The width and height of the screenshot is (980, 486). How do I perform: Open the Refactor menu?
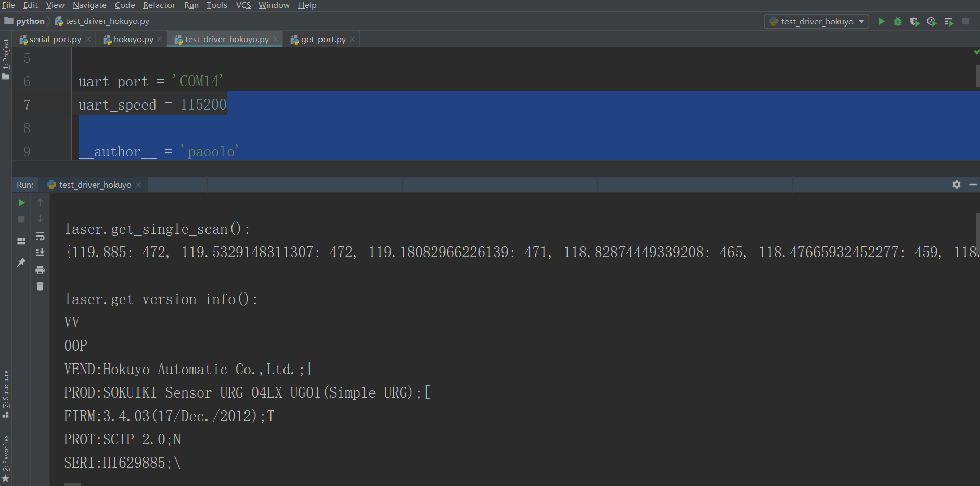[x=159, y=5]
